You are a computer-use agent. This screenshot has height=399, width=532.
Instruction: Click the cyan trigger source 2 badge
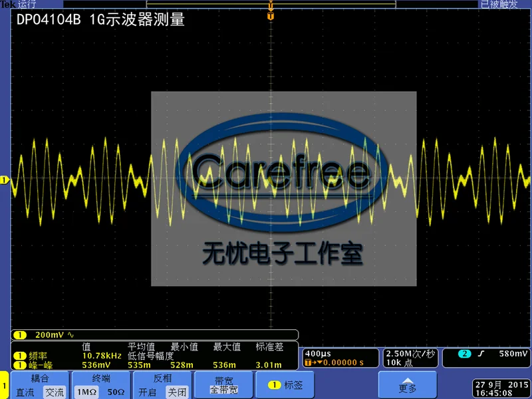click(x=464, y=354)
